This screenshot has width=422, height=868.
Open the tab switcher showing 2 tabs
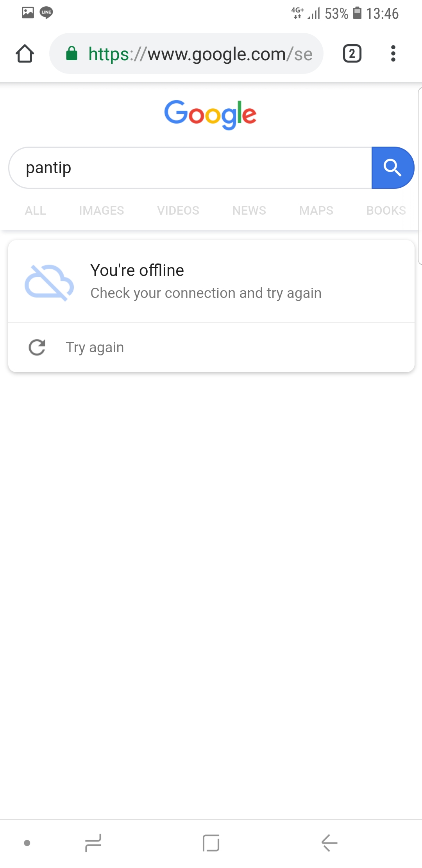coord(352,54)
